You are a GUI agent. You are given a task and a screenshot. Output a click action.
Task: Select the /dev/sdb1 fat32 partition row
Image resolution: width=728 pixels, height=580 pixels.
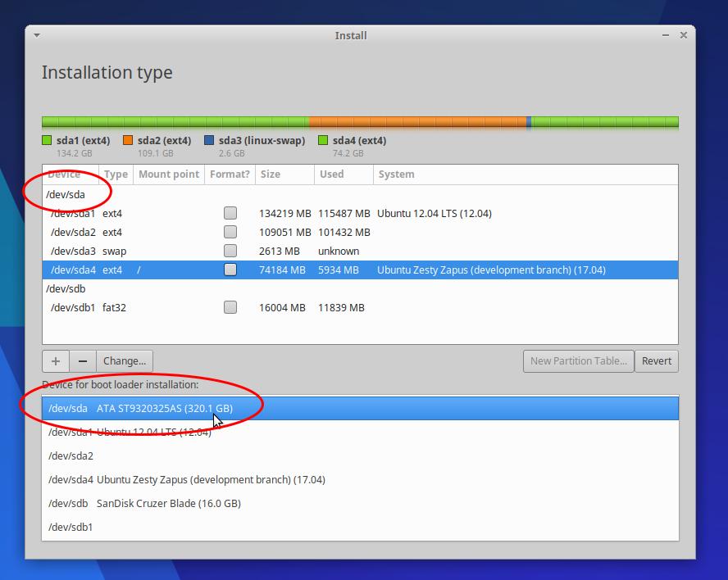[360, 307]
